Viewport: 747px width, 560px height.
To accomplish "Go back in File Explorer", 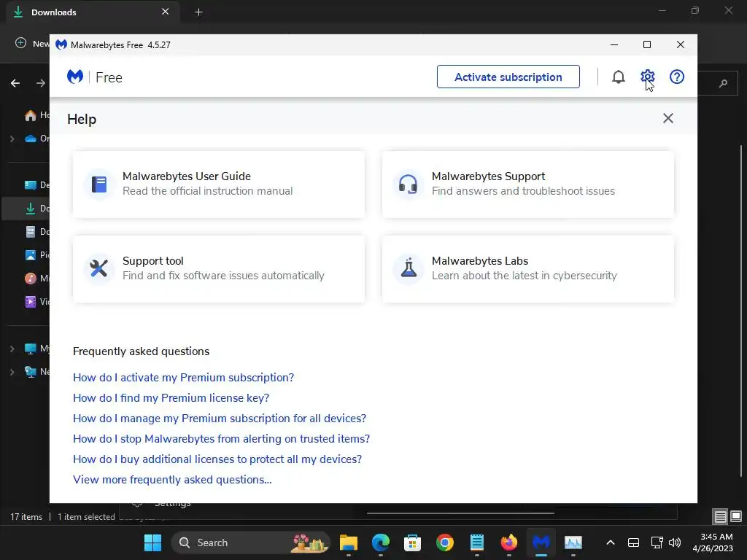I will point(15,83).
